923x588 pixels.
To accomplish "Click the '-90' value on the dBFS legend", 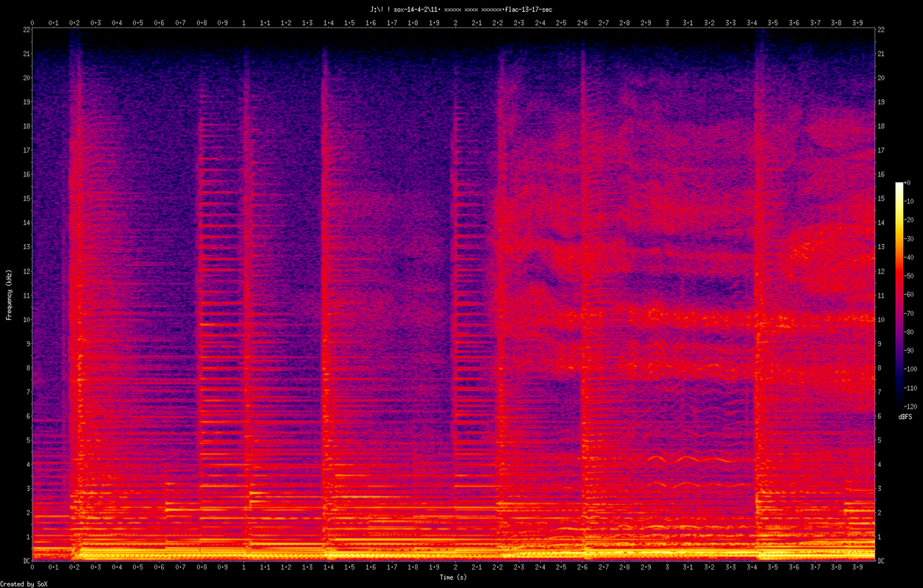I will click(909, 350).
